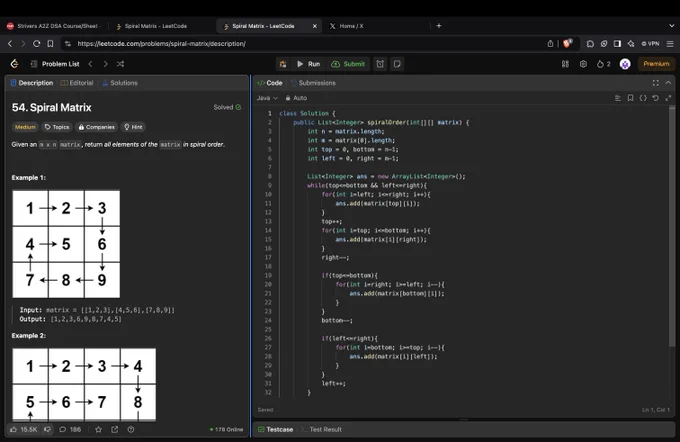Reset code to default icon
Image resolution: width=680 pixels, height=442 pixels.
tap(656, 98)
